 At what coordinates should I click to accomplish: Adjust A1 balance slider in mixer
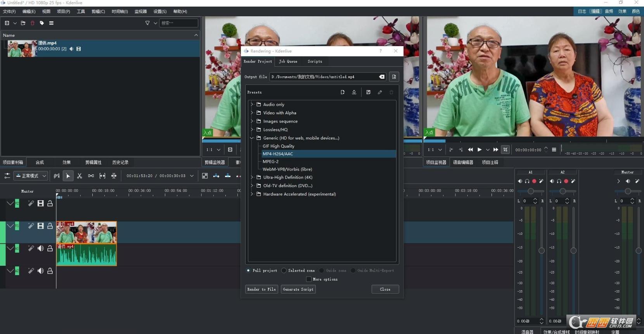point(531,191)
